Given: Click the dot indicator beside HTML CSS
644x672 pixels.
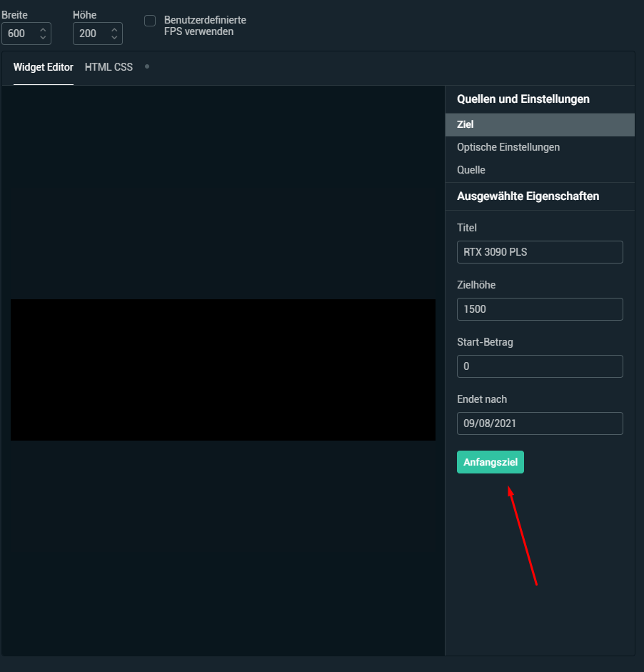Looking at the screenshot, I should point(147,66).
